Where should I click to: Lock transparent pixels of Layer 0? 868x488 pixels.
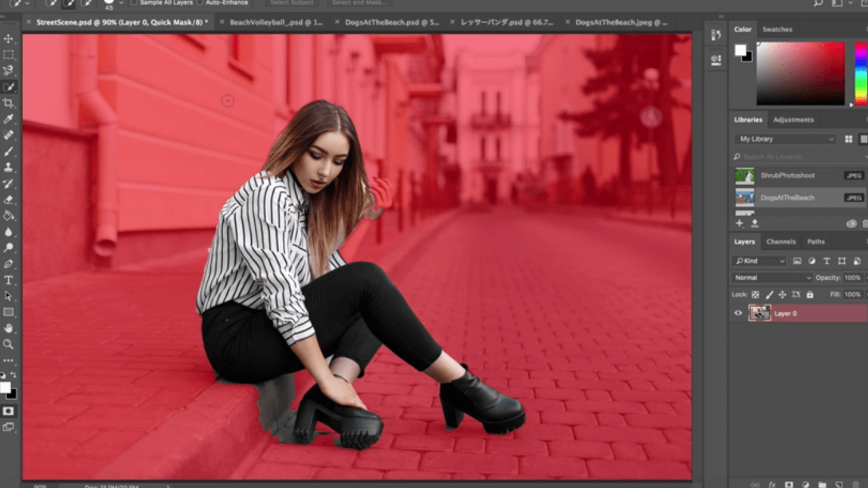pyautogui.click(x=755, y=294)
